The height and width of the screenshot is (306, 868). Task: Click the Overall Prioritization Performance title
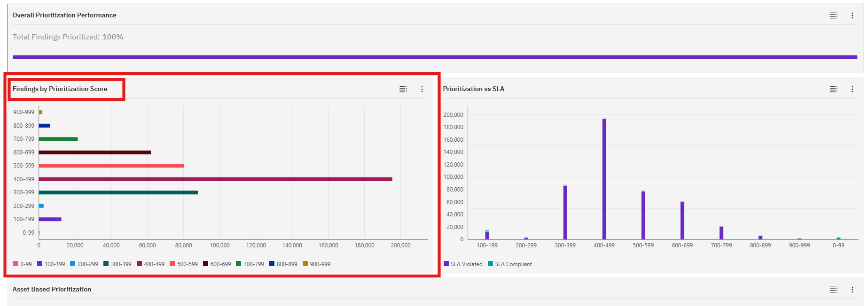pos(64,15)
